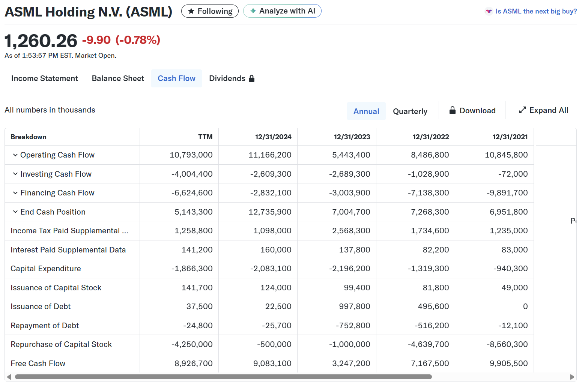The height and width of the screenshot is (386, 588).
Task: Select the Cash Flow tab
Action: [176, 78]
